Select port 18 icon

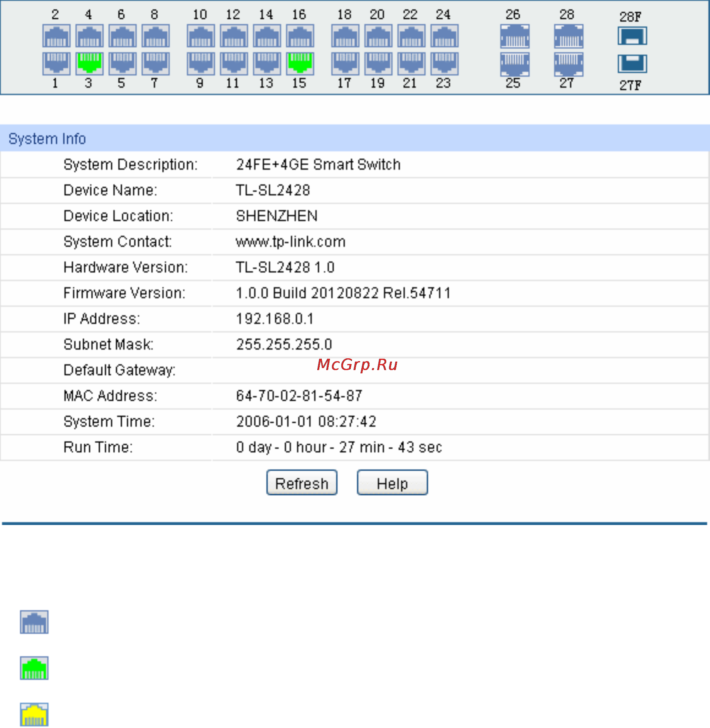coord(345,36)
